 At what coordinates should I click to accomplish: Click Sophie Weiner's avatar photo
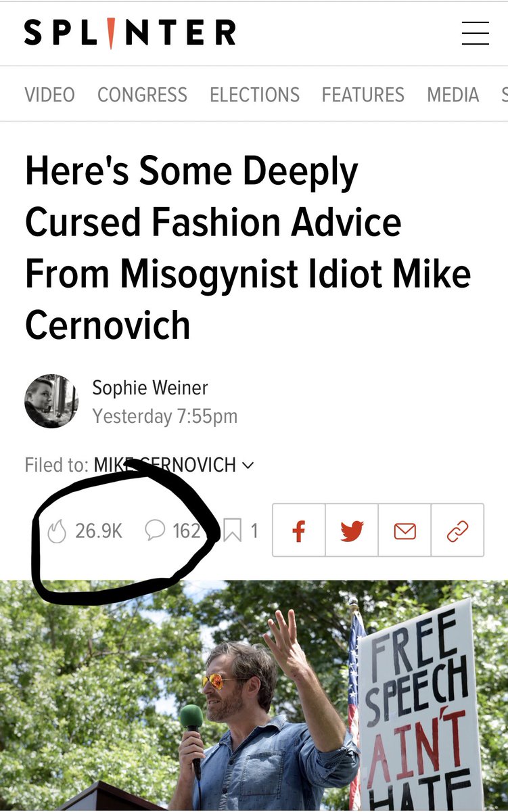[51, 401]
